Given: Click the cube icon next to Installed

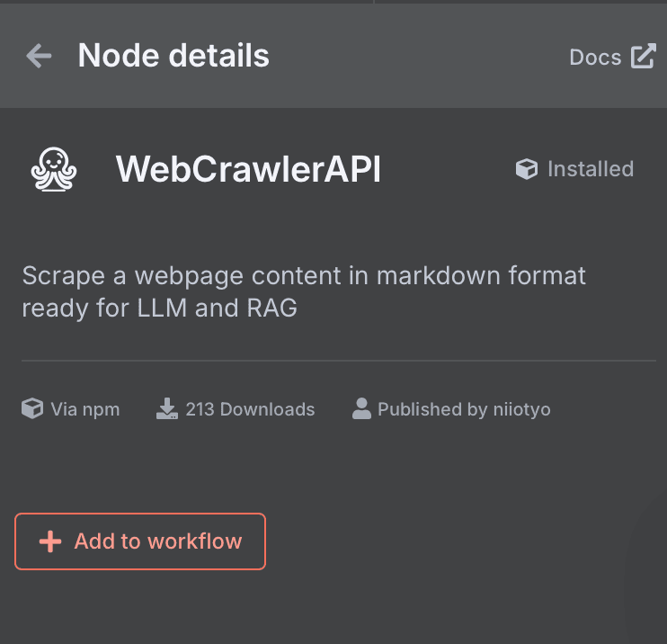Looking at the screenshot, I should click(x=527, y=169).
